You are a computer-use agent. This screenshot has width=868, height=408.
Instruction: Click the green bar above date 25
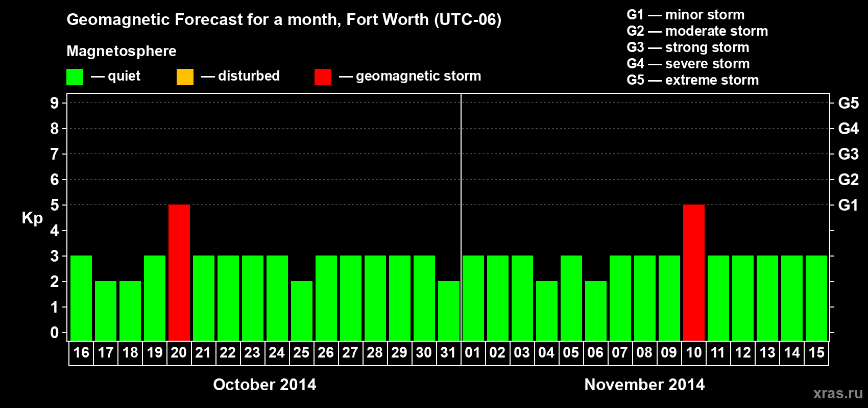click(302, 311)
